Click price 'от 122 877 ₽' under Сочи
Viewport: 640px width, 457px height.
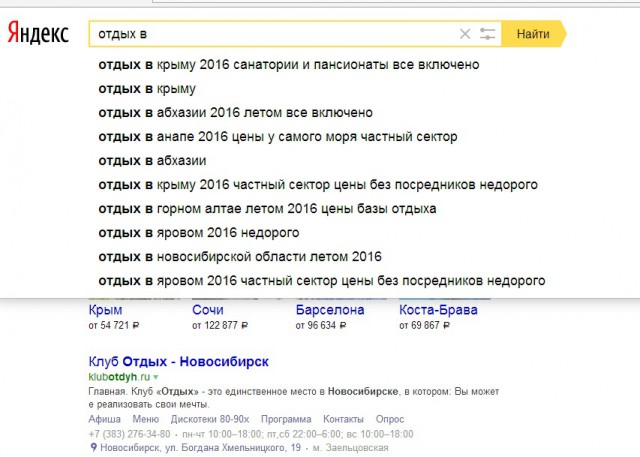pos(220,326)
